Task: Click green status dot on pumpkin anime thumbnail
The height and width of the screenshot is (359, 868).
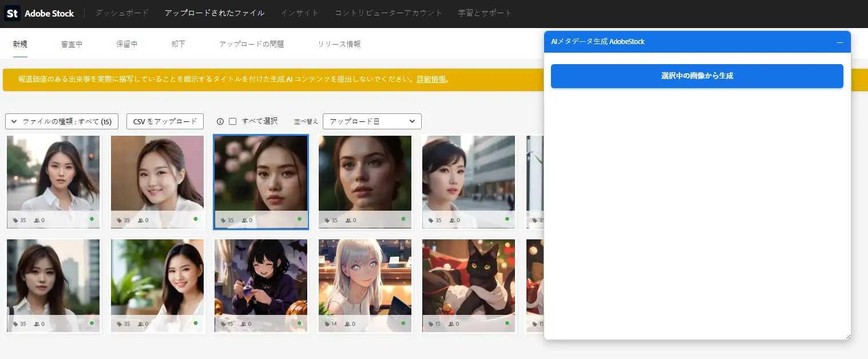Action: point(299,323)
